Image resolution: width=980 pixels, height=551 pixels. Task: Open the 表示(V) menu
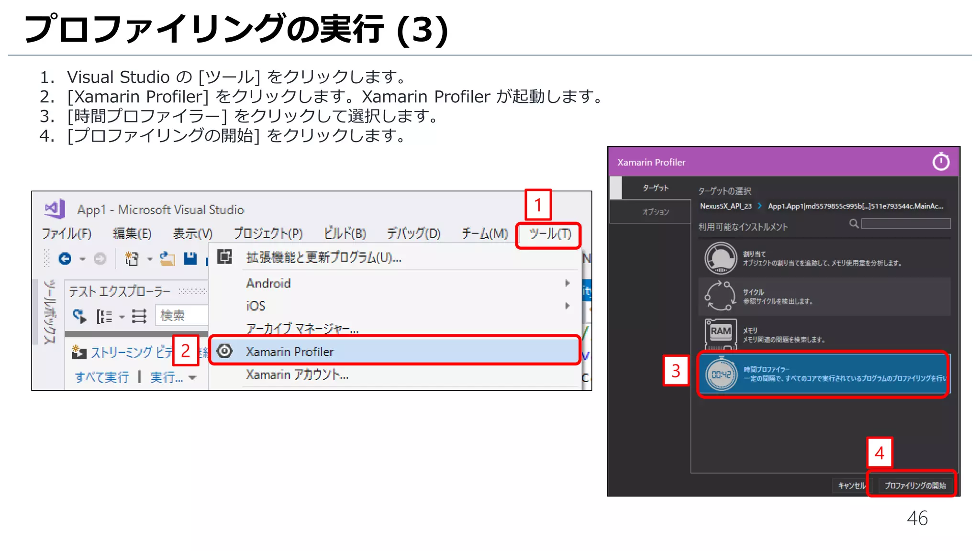[192, 233]
